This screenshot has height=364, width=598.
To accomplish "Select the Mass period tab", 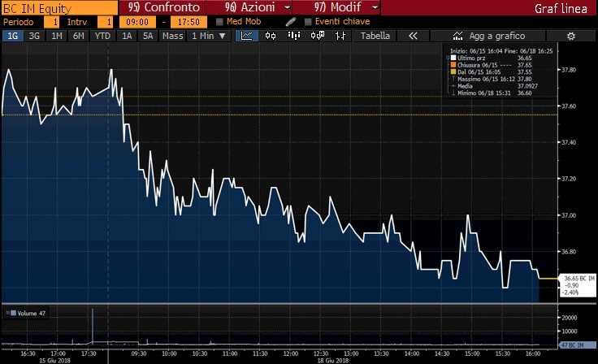I will pyautogui.click(x=173, y=36).
